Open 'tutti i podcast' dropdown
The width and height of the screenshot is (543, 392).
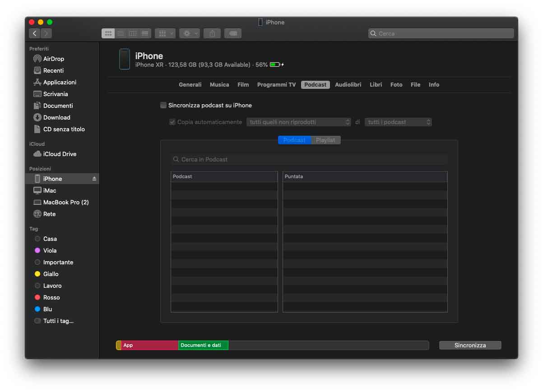[398, 122]
